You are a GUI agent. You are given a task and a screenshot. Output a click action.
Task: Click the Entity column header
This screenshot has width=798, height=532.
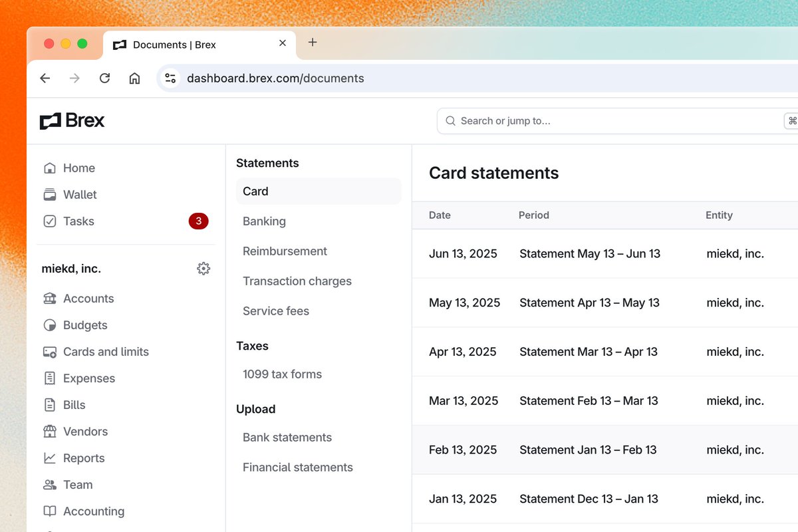(x=719, y=215)
